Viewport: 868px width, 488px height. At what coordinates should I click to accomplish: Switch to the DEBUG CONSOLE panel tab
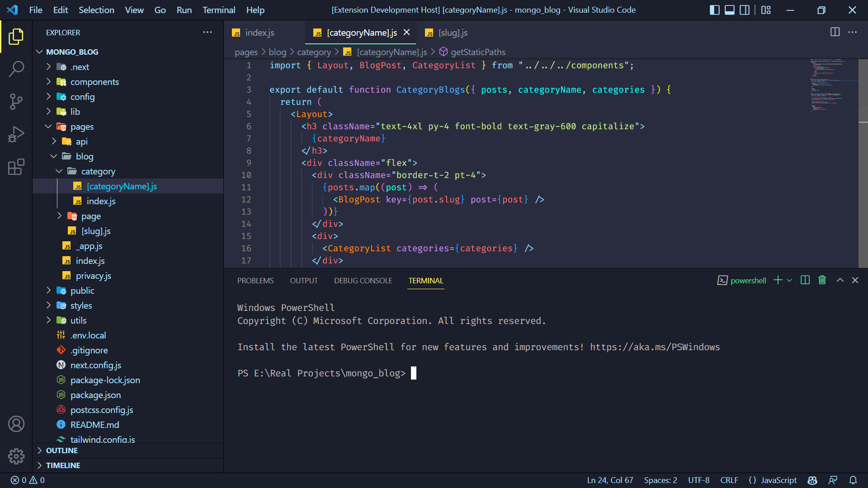click(363, 281)
